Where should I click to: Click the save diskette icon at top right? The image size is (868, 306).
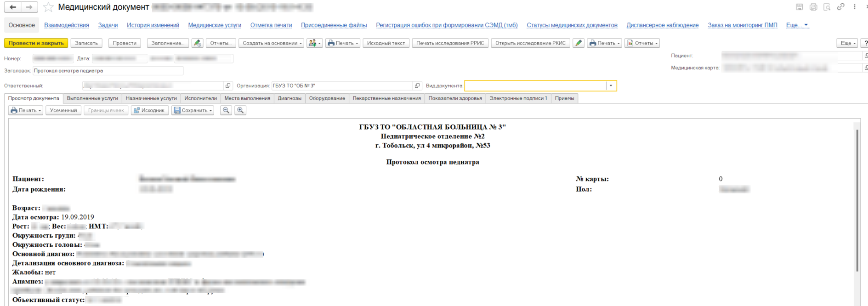800,7
